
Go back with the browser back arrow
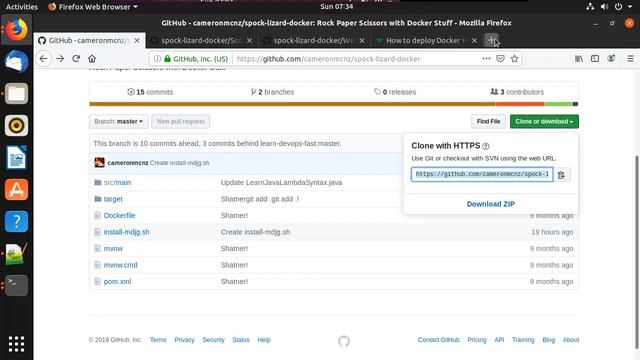coord(44,59)
